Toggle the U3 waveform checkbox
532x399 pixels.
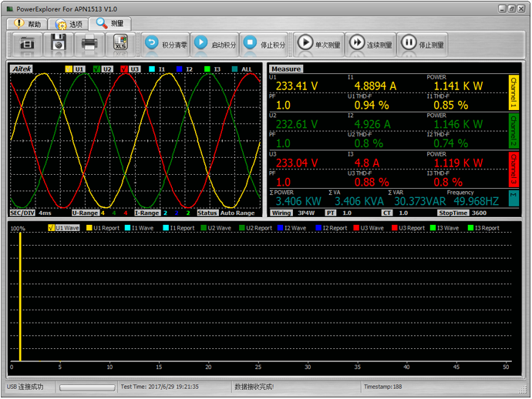124,69
